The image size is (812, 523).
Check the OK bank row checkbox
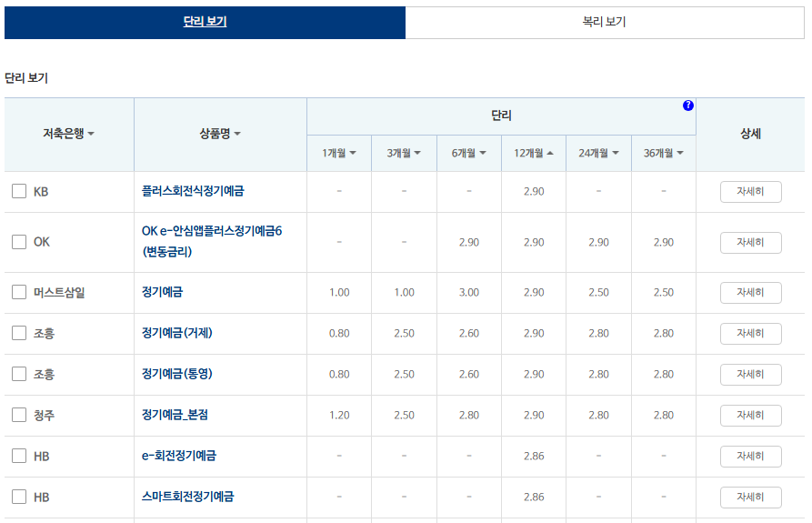pyautogui.click(x=19, y=242)
